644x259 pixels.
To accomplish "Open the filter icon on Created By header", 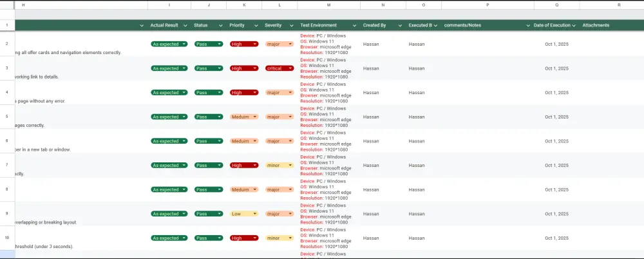I will [400, 26].
